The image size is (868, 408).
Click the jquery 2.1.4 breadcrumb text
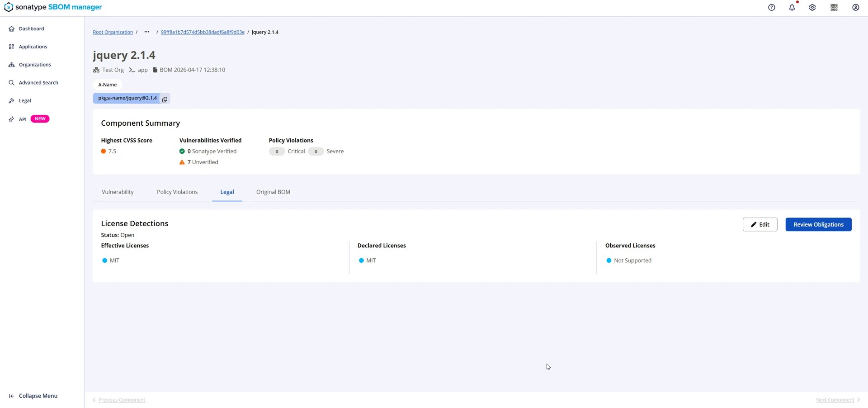tap(265, 32)
